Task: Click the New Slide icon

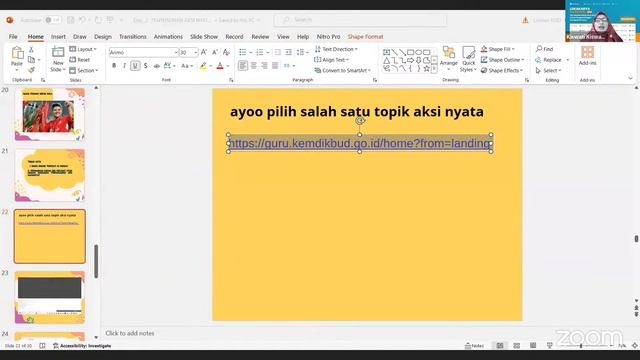Action: tap(58, 52)
